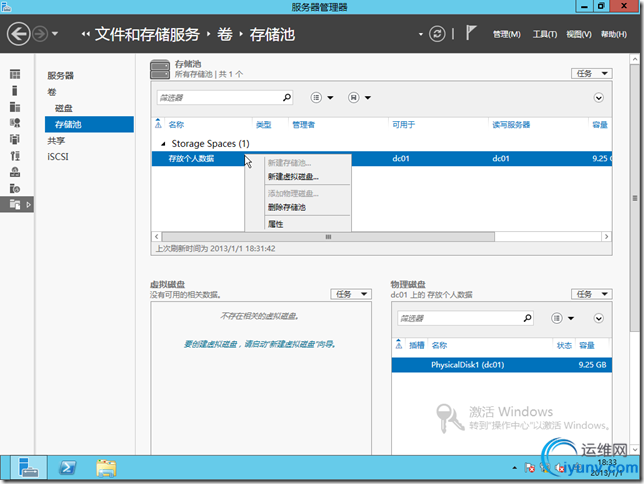This screenshot has height=484, width=644.
Task: Launch PowerShell from the taskbar
Action: point(67,468)
